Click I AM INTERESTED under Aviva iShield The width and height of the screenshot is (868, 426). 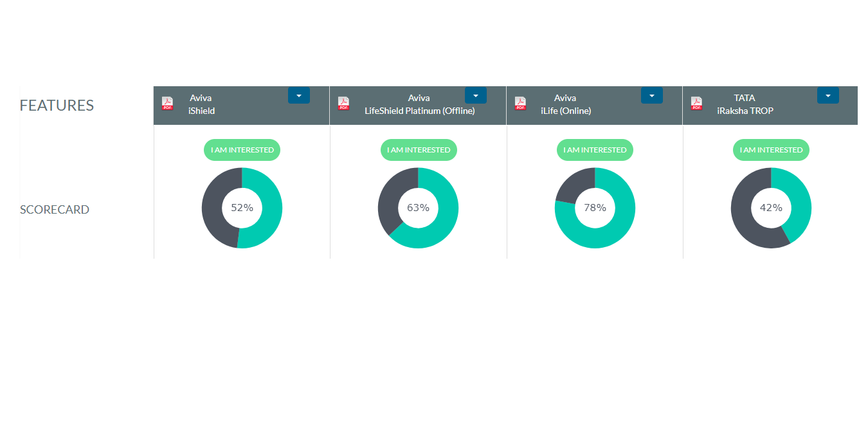tap(242, 150)
